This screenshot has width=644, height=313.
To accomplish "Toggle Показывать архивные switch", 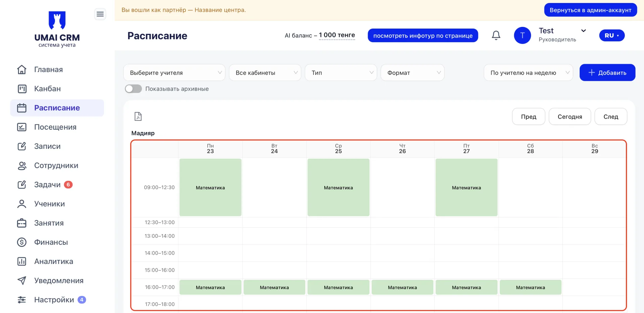I will click(133, 89).
